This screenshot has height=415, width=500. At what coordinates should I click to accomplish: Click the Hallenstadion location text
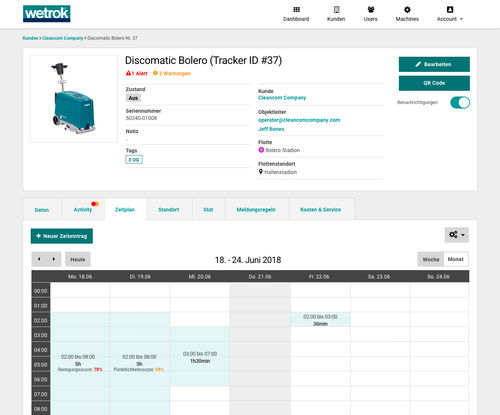coord(281,172)
